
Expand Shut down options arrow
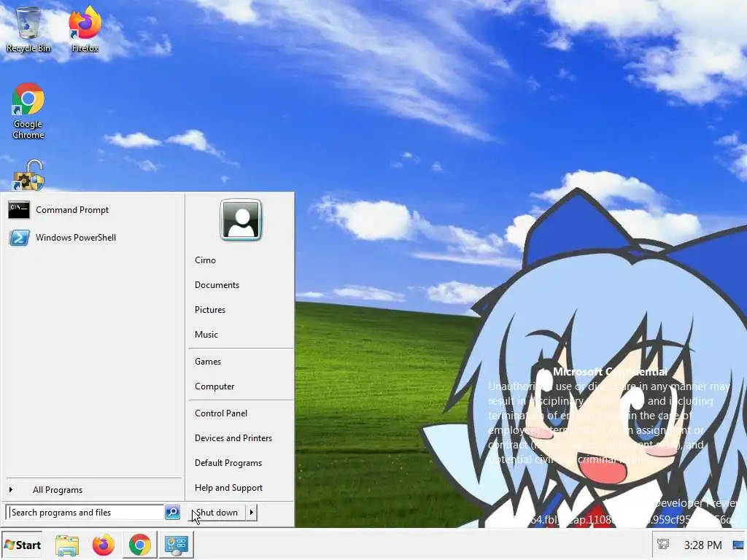coord(252,513)
